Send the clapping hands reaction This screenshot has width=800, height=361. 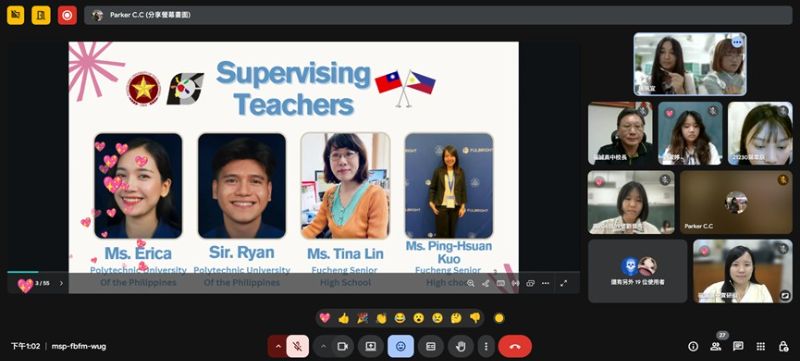381,318
